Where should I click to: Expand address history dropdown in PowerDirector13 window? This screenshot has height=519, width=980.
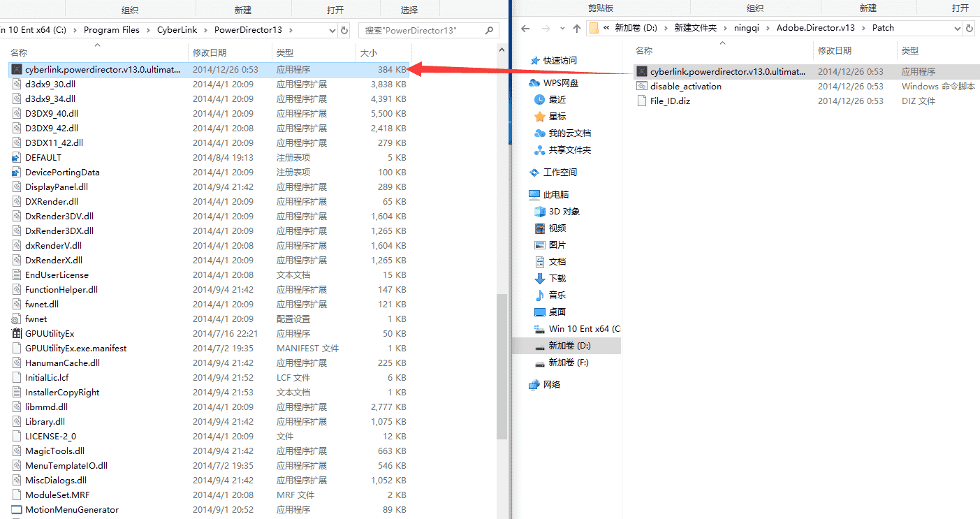point(331,31)
